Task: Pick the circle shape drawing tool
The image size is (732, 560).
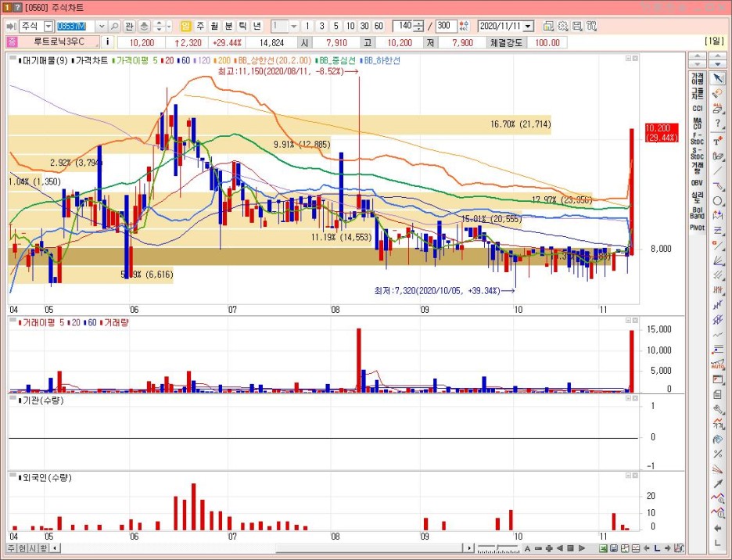Action: point(718,201)
